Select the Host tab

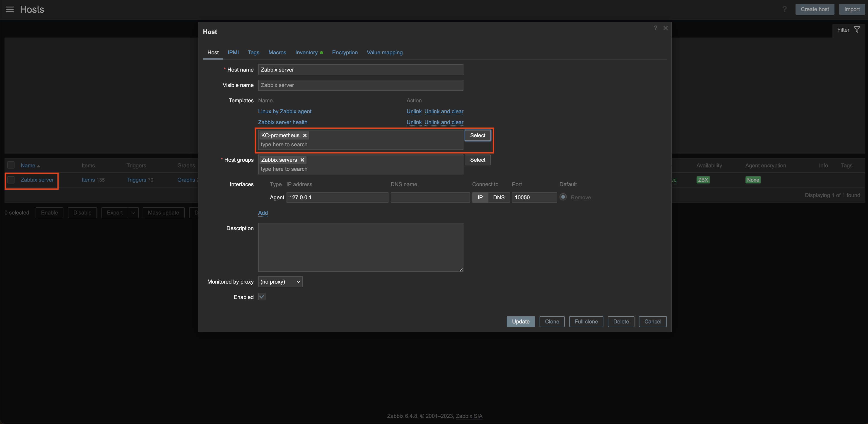[213, 53]
